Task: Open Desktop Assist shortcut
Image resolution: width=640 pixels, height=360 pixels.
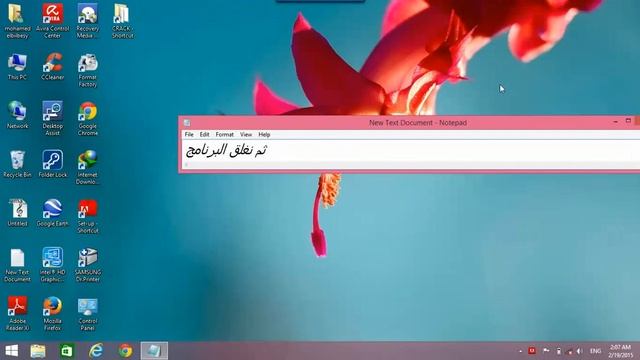Action: pos(53,118)
